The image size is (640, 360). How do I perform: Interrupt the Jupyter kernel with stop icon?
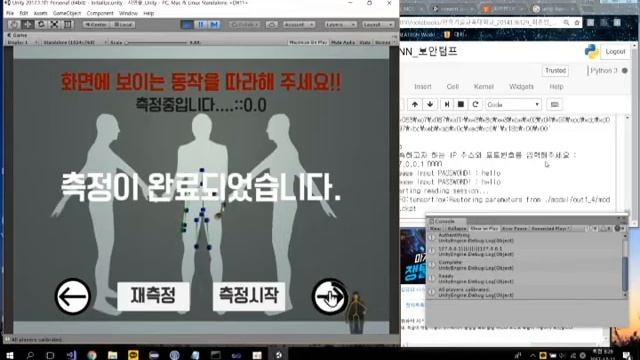pos(461,105)
